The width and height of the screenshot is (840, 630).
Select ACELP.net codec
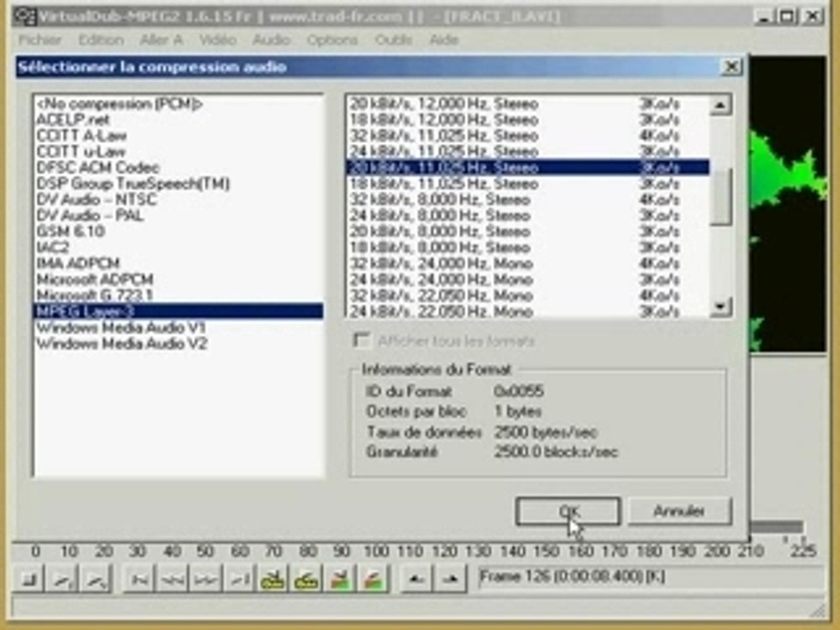point(178,120)
